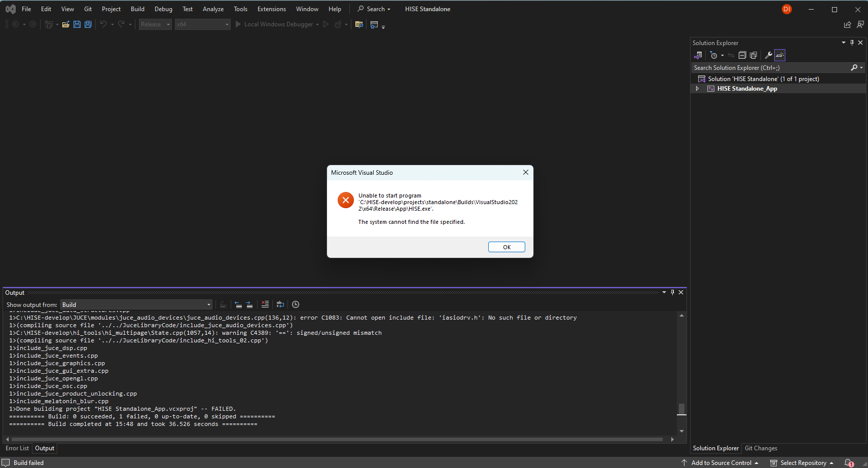Screen dimensions: 868x468
Task: Switch to the Error List tab
Action: (x=17, y=448)
